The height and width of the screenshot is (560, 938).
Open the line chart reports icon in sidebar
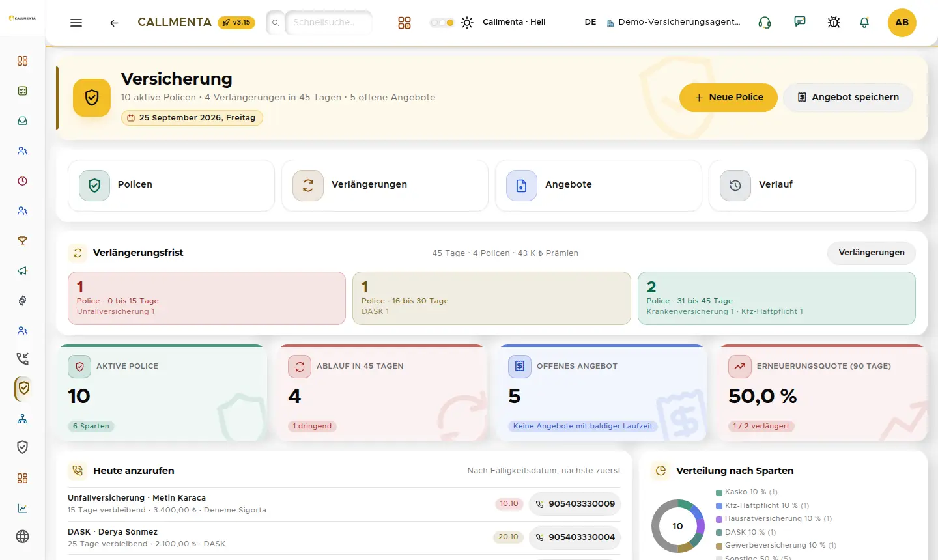click(x=23, y=509)
